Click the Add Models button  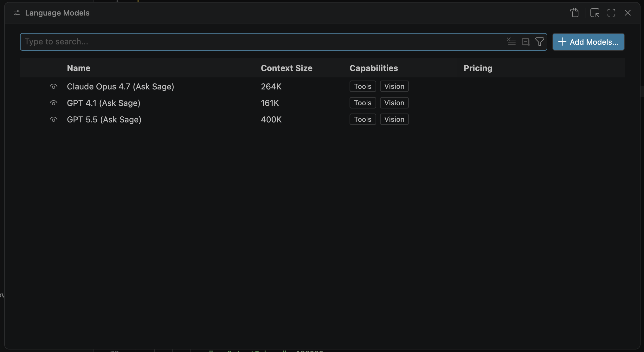pos(589,42)
